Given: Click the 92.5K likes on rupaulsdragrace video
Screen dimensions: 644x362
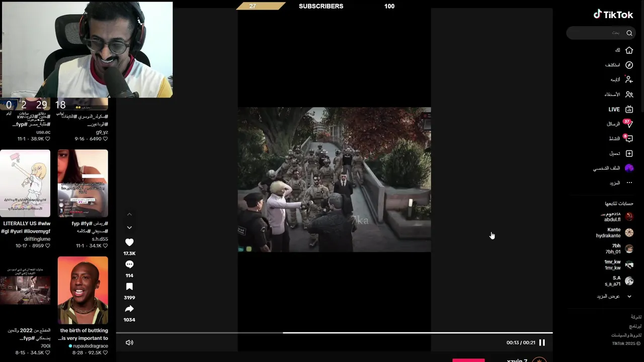Looking at the screenshot, I should (97, 353).
